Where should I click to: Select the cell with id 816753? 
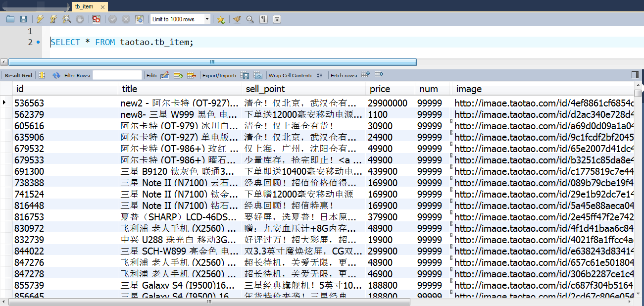click(x=65, y=217)
